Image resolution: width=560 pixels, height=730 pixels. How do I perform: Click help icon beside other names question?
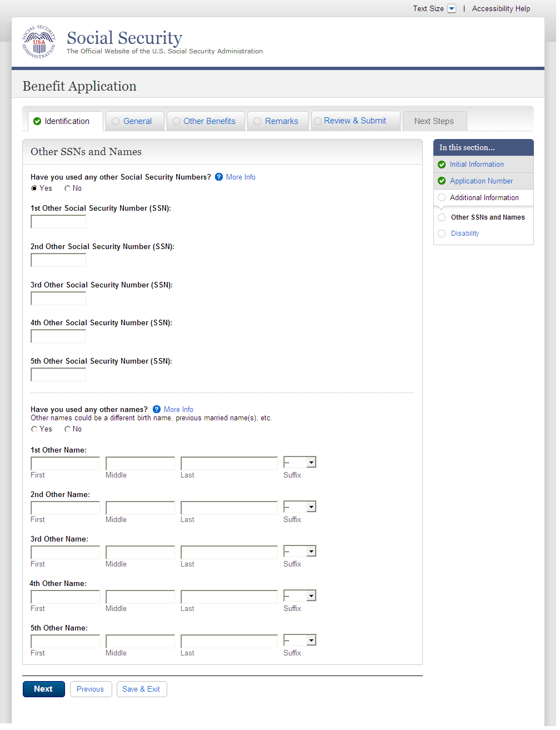[x=157, y=410]
